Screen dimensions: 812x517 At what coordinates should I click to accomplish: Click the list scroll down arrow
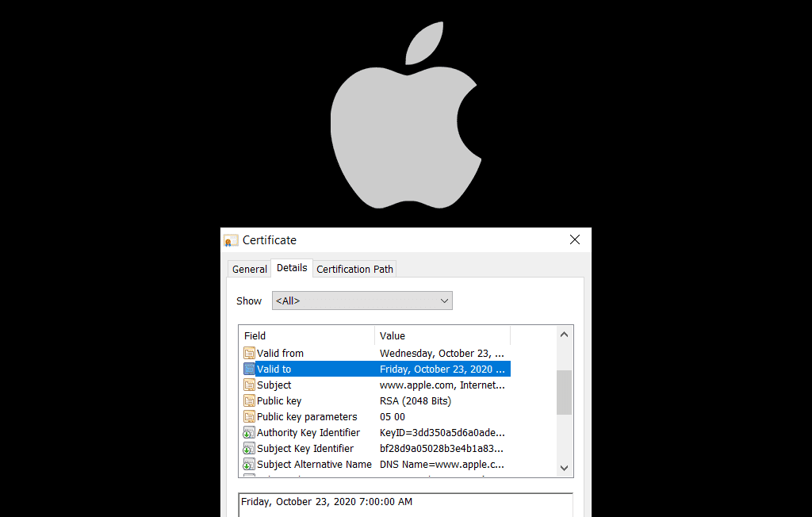pyautogui.click(x=565, y=468)
